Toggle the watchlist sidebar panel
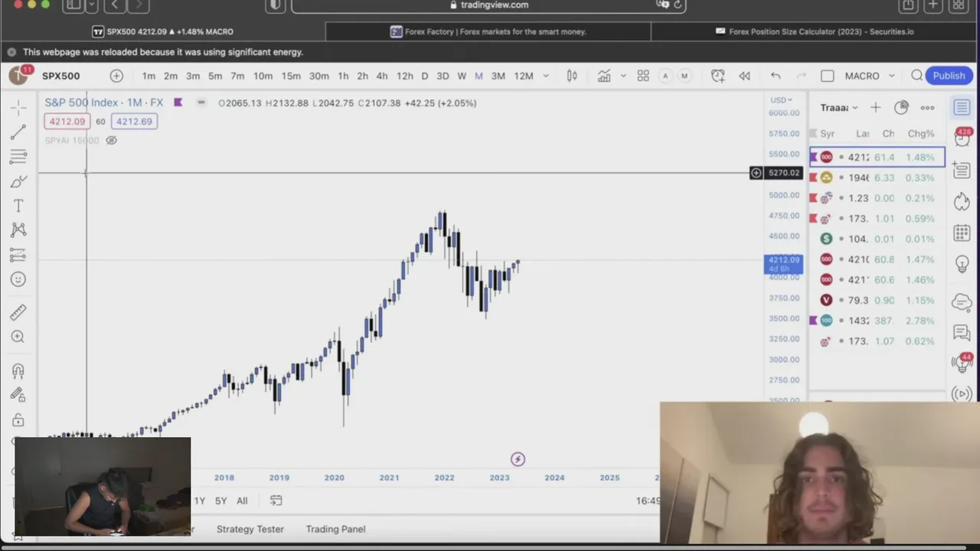Viewport: 980px width, 551px height. click(x=962, y=107)
